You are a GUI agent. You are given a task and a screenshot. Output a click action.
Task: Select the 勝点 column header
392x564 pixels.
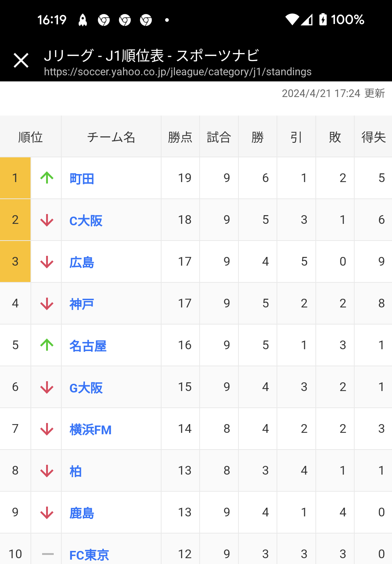click(180, 137)
